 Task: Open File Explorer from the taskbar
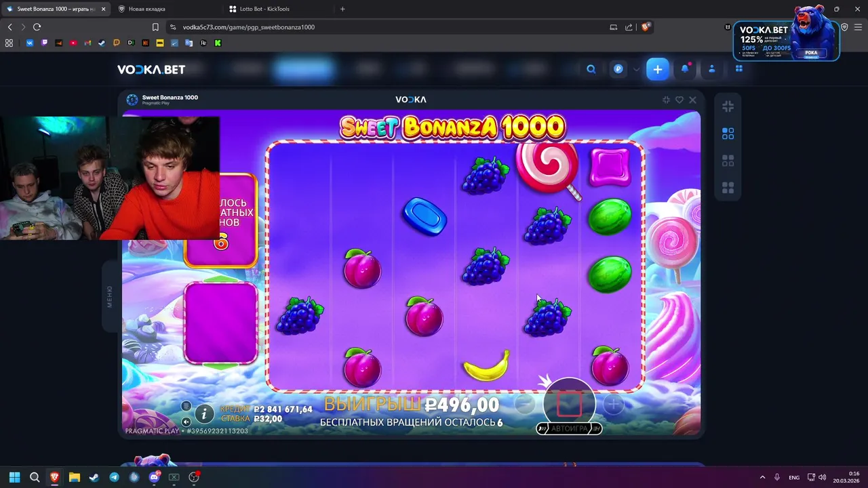[x=74, y=477]
